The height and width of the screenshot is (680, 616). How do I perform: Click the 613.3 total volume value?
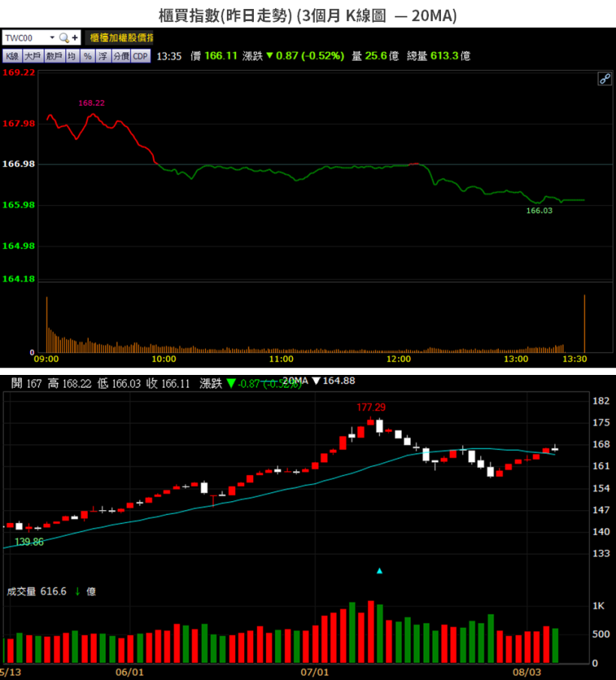443,56
